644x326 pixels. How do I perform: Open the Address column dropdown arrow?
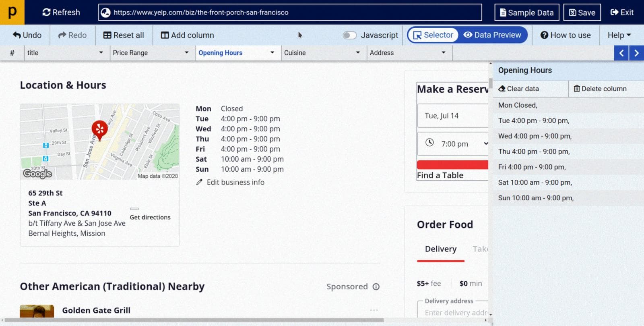tap(444, 52)
